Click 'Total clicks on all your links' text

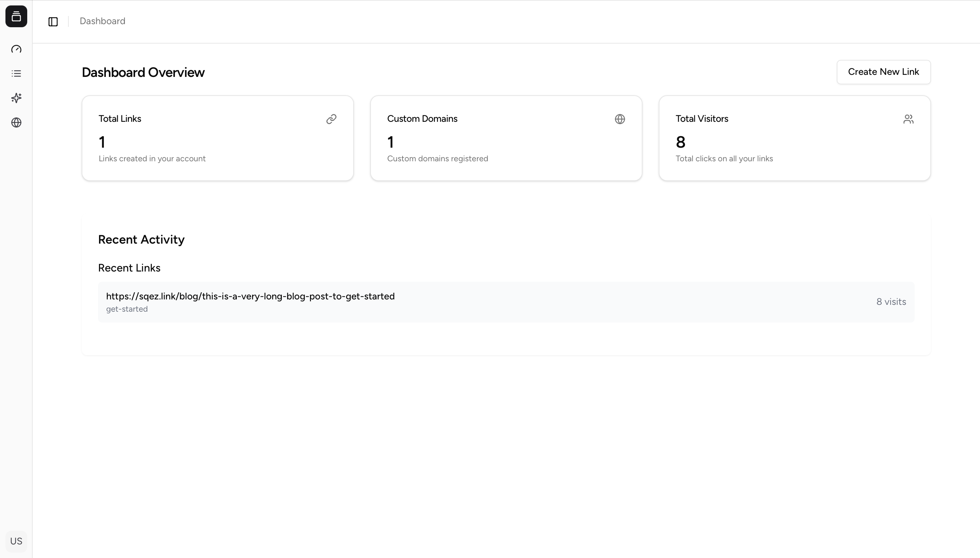coord(724,159)
